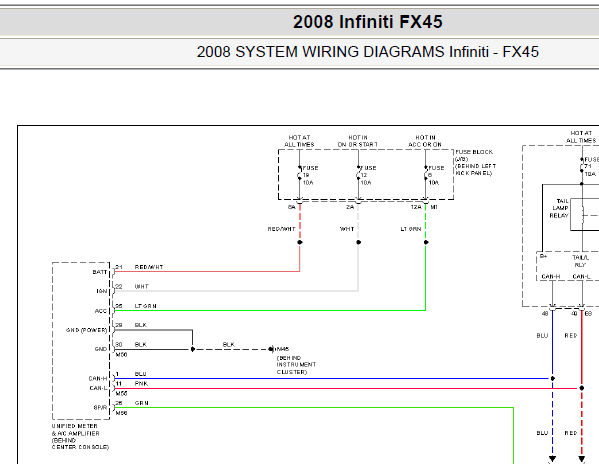Click 'CAN-L' label under the tail lamp relay
599x464 pixels.
[x=581, y=276]
